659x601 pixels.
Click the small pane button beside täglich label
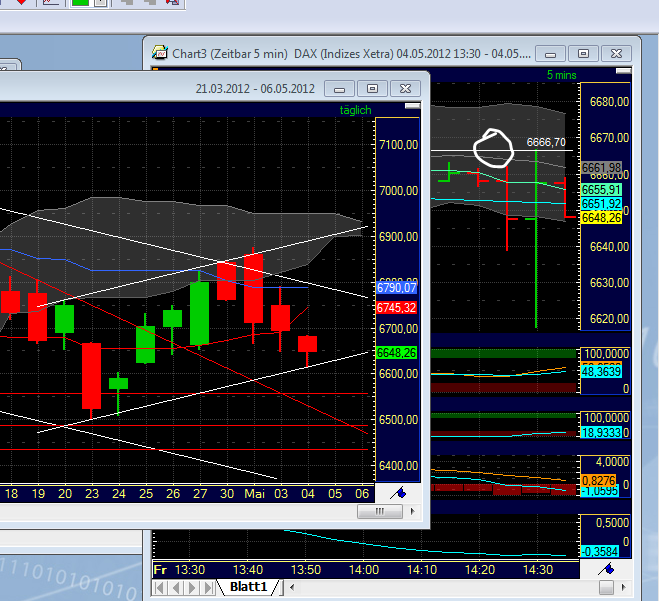point(412,106)
